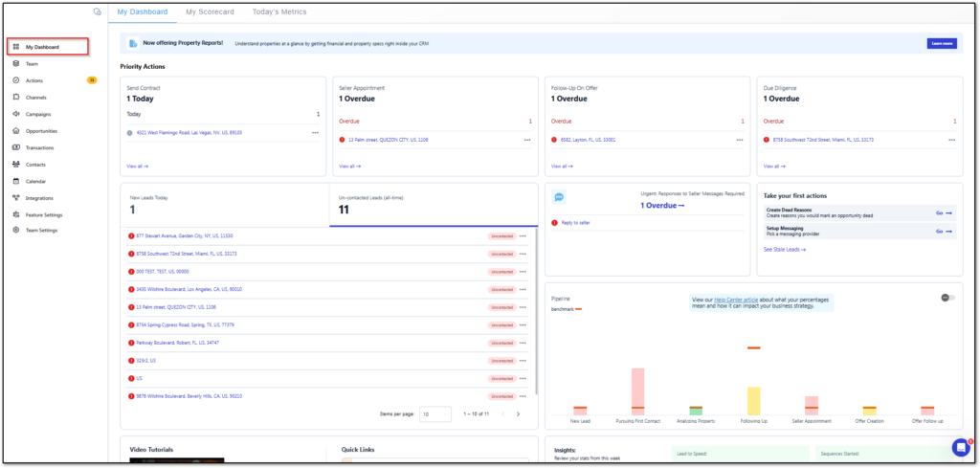
Task: Click the Following Up yellow pipeline bar
Action: tap(753, 399)
